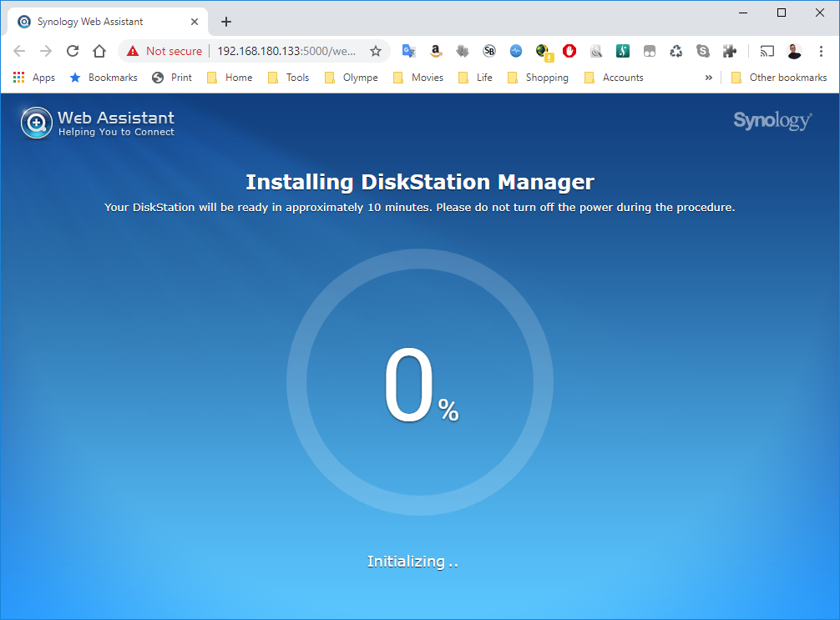Viewport: 840px width, 620px height.
Task: Open the Skype extension icon
Action: [x=703, y=51]
